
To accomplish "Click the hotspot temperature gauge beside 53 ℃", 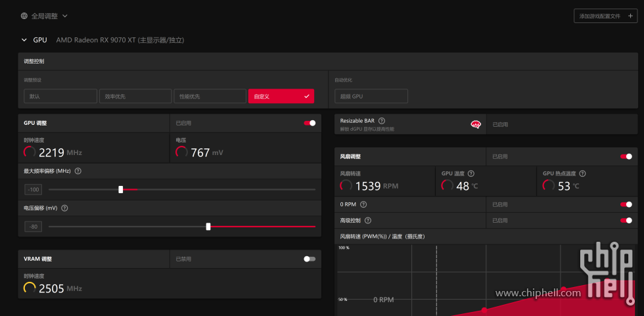I will (549, 186).
